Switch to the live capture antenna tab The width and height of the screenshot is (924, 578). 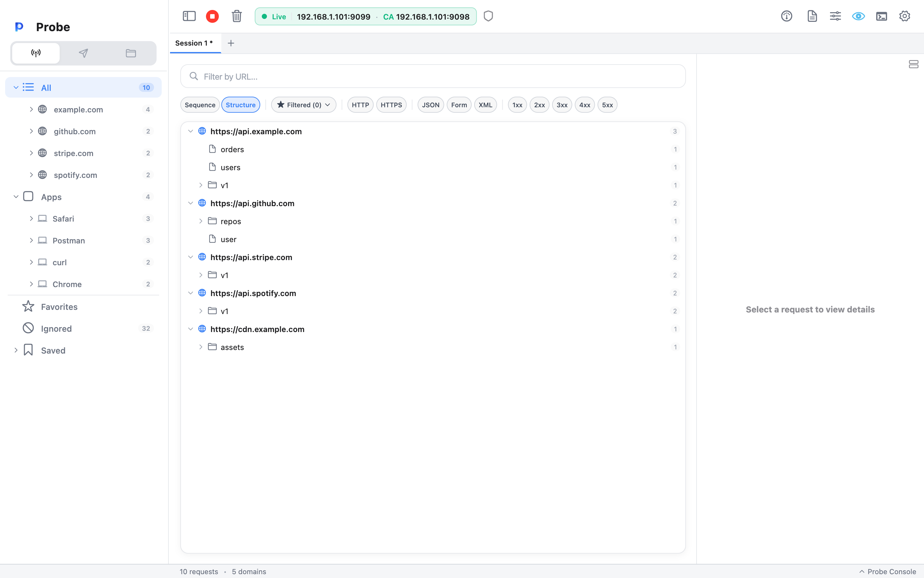pyautogui.click(x=36, y=53)
